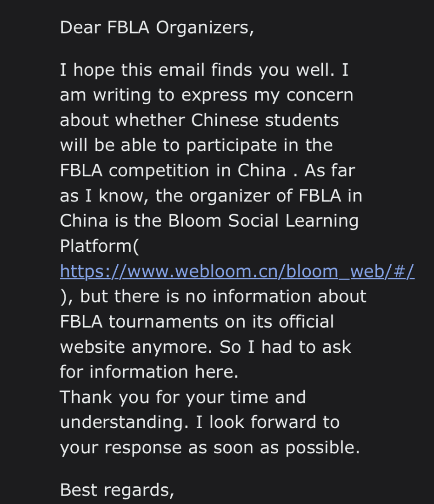Click the line 'am writing to express my concern'
Image resolution: width=434 pixels, height=504 pixels.
pos(207,95)
